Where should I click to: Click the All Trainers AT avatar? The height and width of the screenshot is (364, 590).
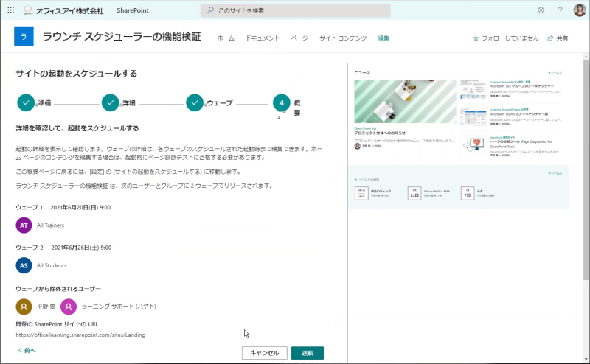24,225
